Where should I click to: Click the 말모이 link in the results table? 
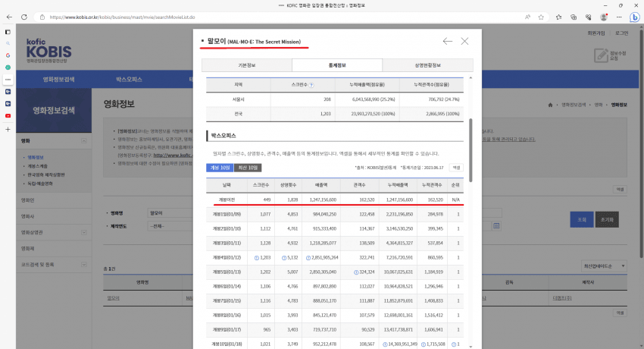tap(113, 298)
